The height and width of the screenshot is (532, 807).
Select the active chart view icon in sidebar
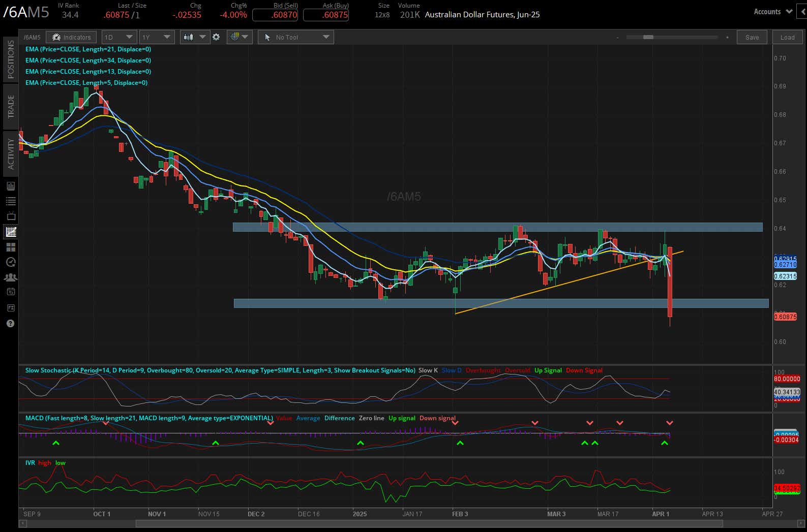click(11, 232)
